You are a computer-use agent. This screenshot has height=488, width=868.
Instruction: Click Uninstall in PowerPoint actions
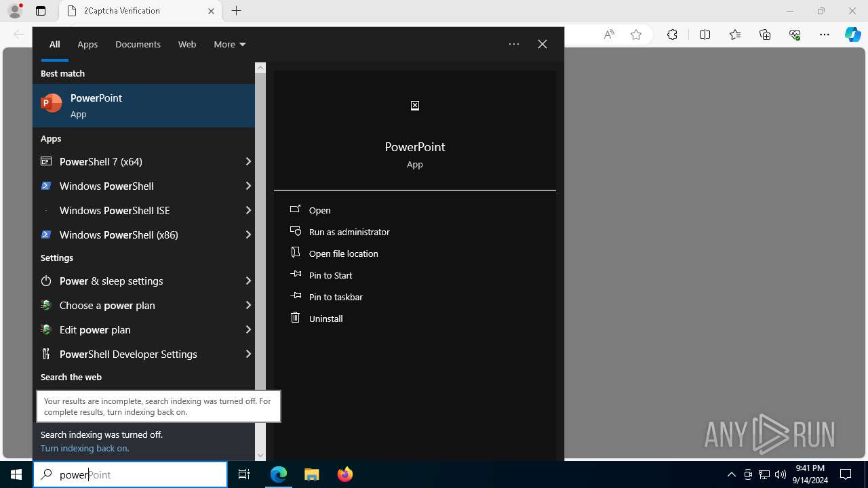pyautogui.click(x=325, y=319)
